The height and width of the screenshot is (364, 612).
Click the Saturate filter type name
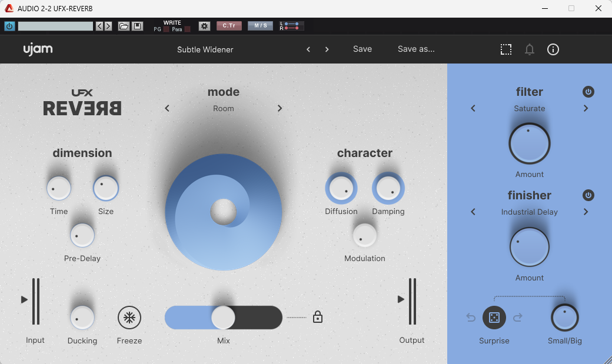[x=529, y=108]
